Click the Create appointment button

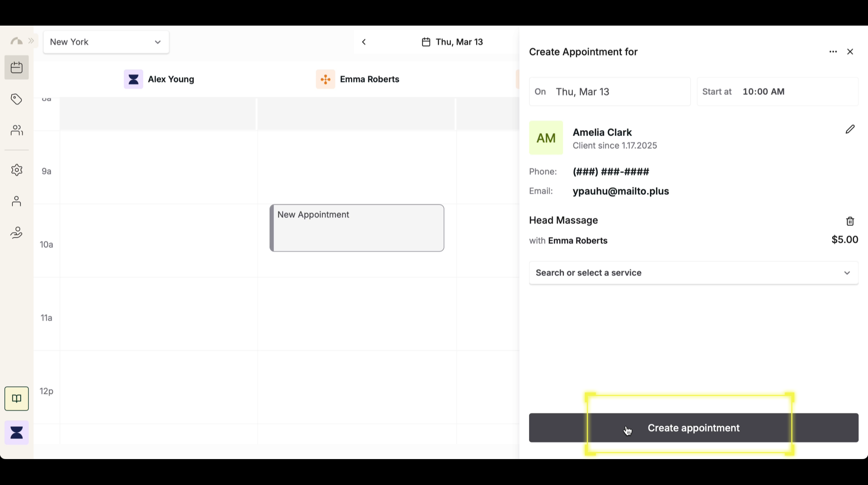(x=693, y=428)
